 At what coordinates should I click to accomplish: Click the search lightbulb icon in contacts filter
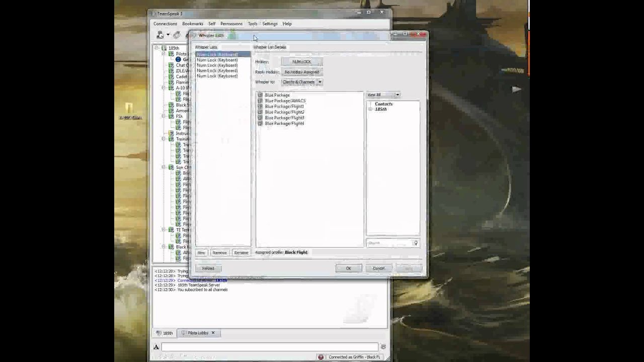[416, 243]
